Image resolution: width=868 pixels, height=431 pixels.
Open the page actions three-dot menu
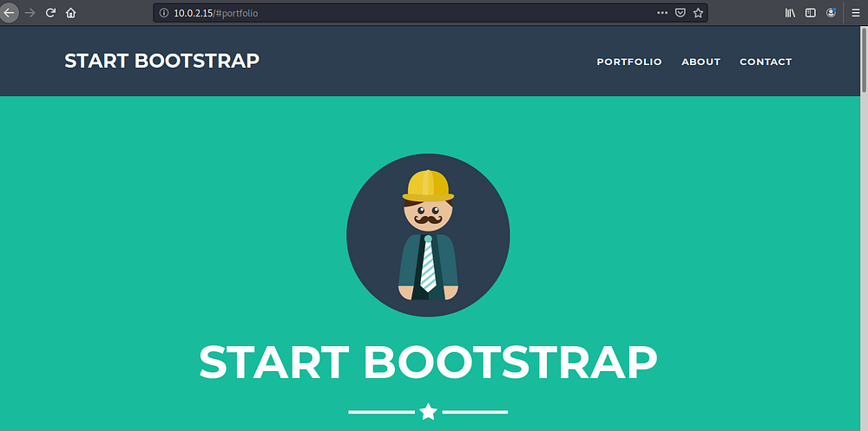(x=662, y=13)
